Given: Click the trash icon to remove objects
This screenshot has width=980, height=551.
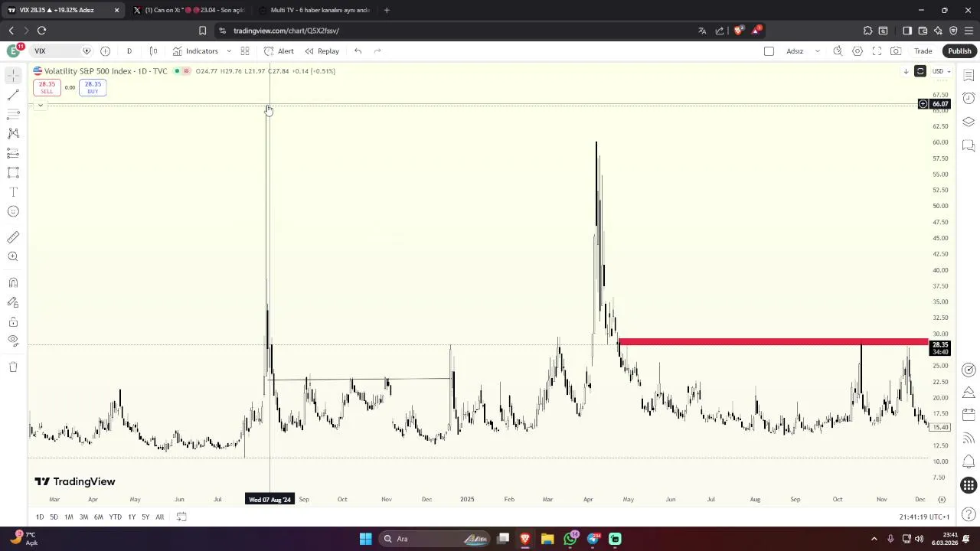Looking at the screenshot, I should pyautogui.click(x=13, y=367).
